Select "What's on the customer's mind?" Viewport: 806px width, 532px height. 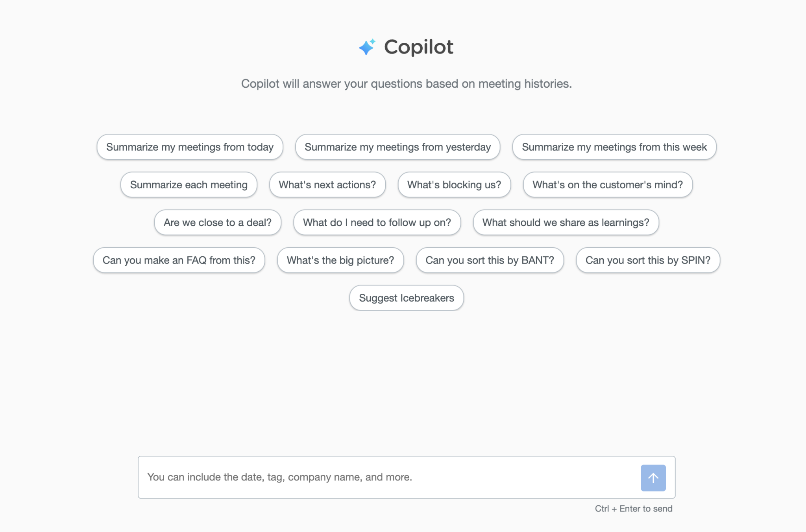pos(608,184)
